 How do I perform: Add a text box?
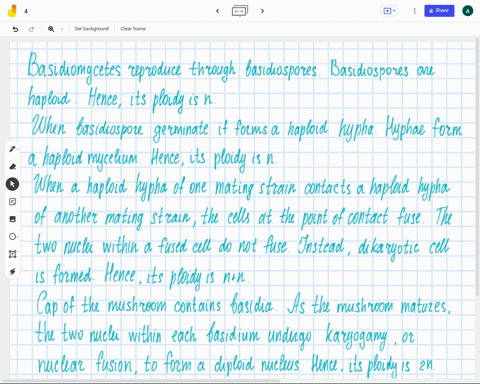tap(12, 254)
